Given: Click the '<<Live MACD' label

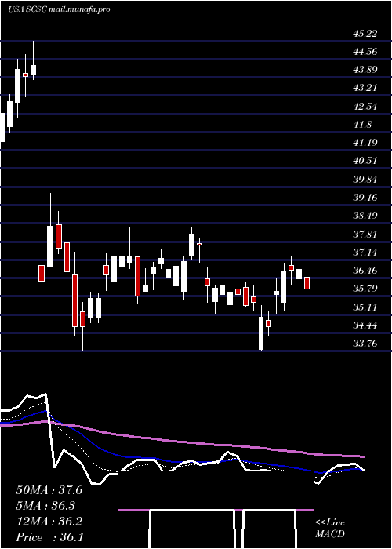Looking at the screenshot, I should (x=330, y=529).
